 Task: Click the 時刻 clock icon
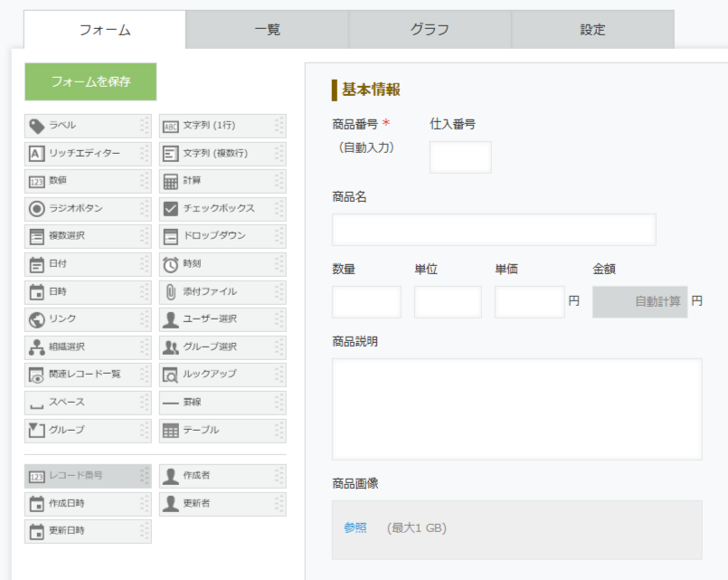tap(170, 265)
